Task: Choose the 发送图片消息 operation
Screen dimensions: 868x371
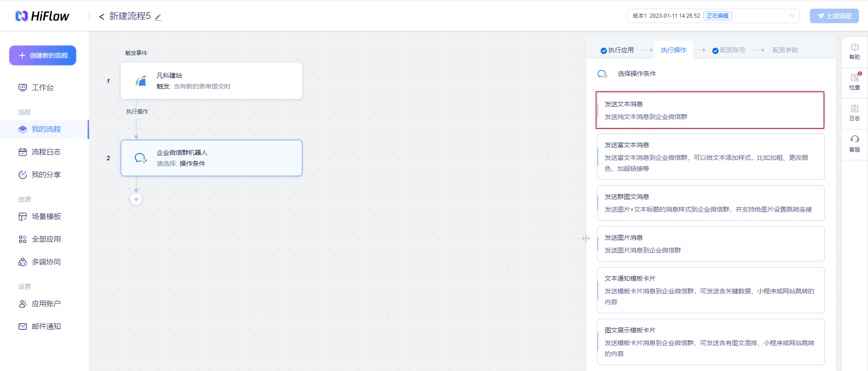Action: tap(711, 244)
